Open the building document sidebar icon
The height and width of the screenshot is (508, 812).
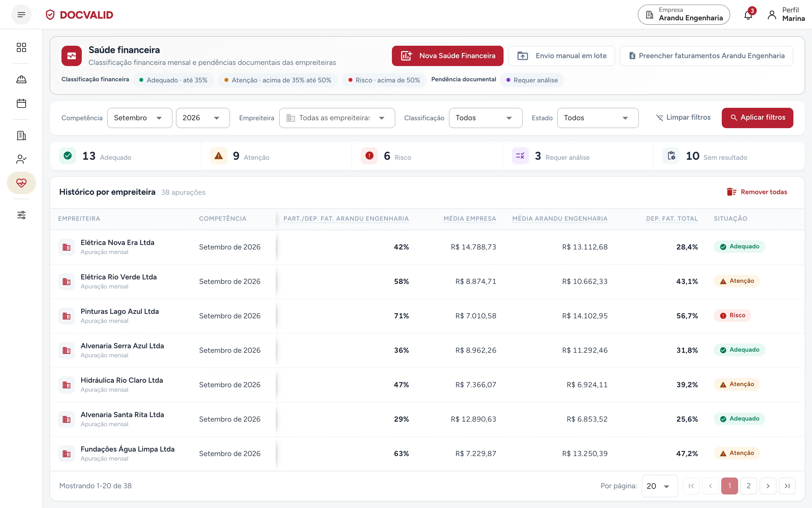pyautogui.click(x=21, y=135)
